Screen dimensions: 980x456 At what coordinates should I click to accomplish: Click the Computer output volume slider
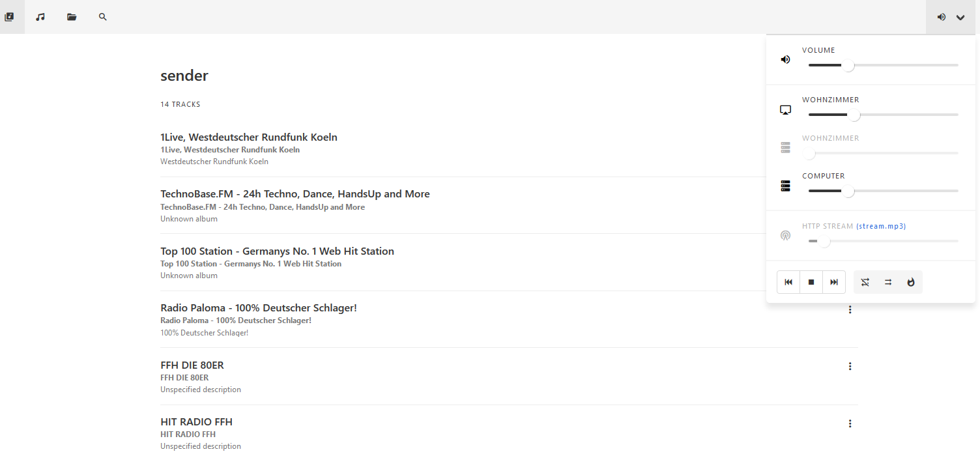coord(883,192)
